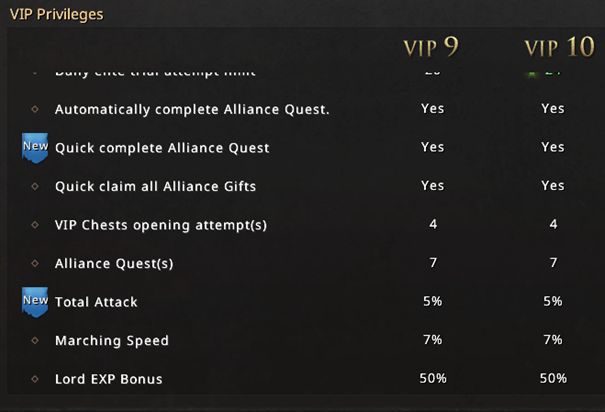605x412 pixels.
Task: Click the Lord EXP Bonus label
Action: click(108, 379)
